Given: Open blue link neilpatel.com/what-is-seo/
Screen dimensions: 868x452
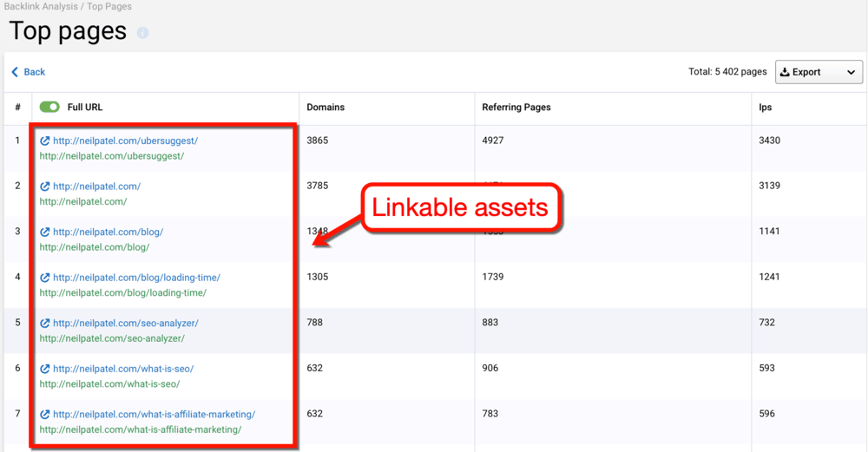Looking at the screenshot, I should (x=123, y=369).
